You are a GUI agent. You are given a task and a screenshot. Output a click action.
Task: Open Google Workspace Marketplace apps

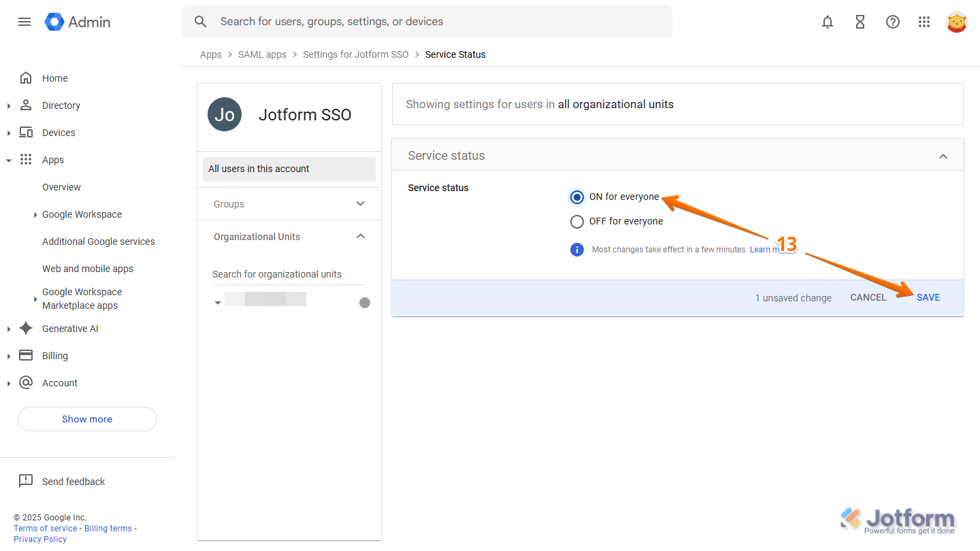(x=82, y=299)
